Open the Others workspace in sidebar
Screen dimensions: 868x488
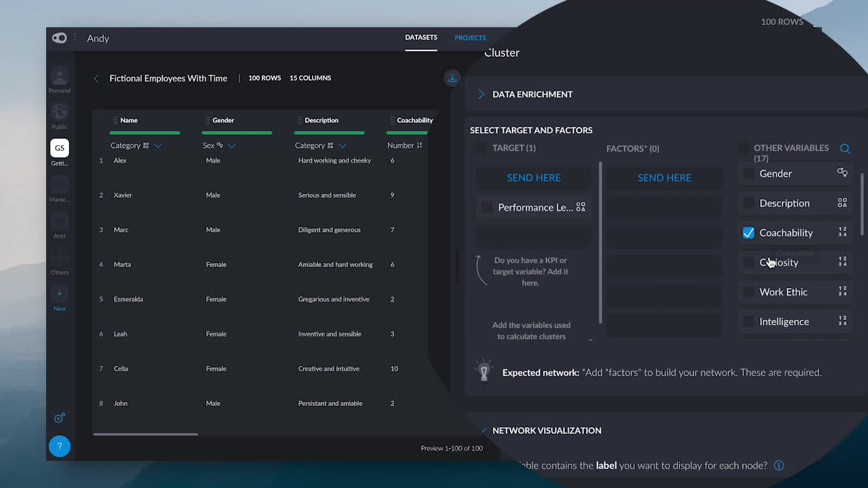click(x=60, y=262)
